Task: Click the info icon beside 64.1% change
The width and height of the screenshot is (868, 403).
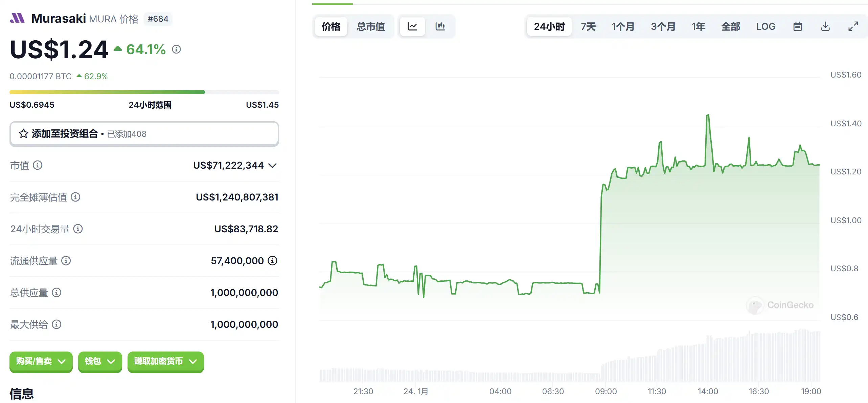Action: 176,49
